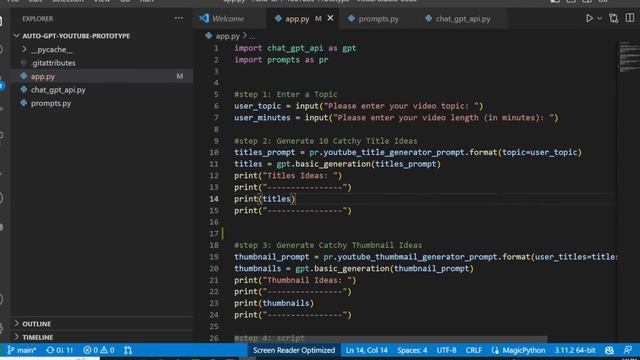Click the user_topic input line
This screenshot has height=360, width=640.
[358, 106]
